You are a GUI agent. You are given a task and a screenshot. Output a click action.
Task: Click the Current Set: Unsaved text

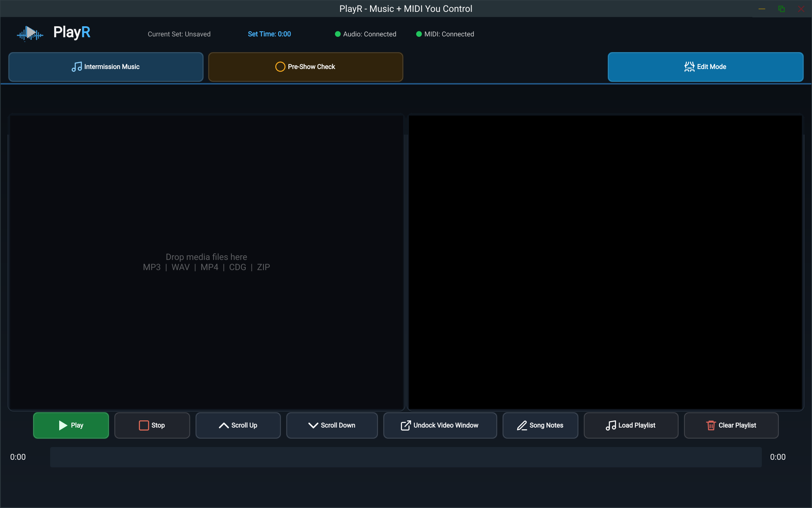point(179,34)
